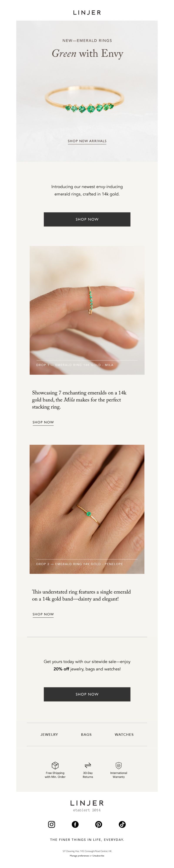Open the Instagram icon in the footer
174x868 pixels.
point(52,824)
